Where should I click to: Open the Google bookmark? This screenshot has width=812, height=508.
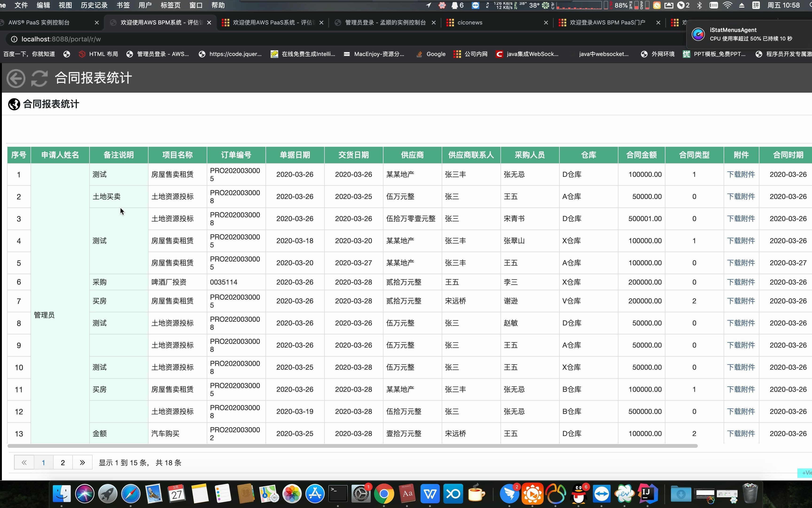point(431,54)
